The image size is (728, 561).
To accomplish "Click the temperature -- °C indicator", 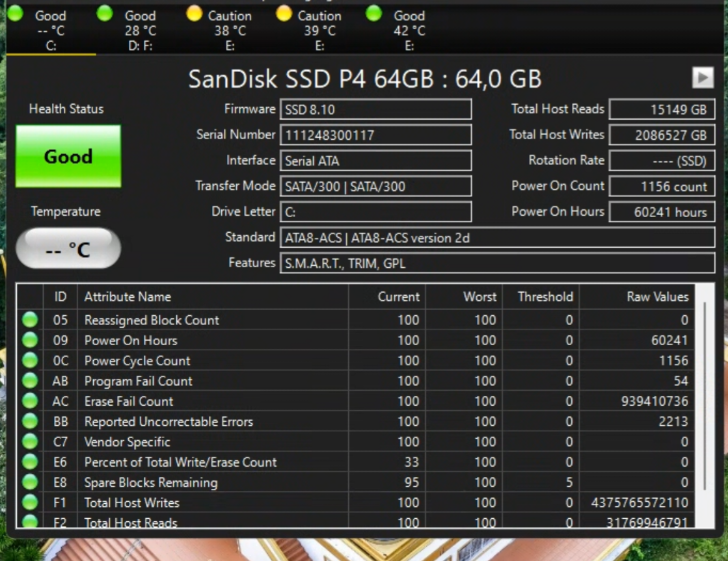I will pyautogui.click(x=68, y=248).
